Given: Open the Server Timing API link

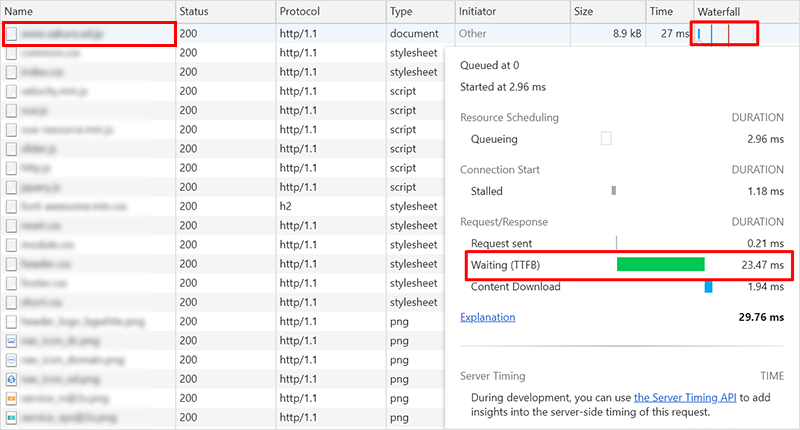Looking at the screenshot, I should pos(685,397).
